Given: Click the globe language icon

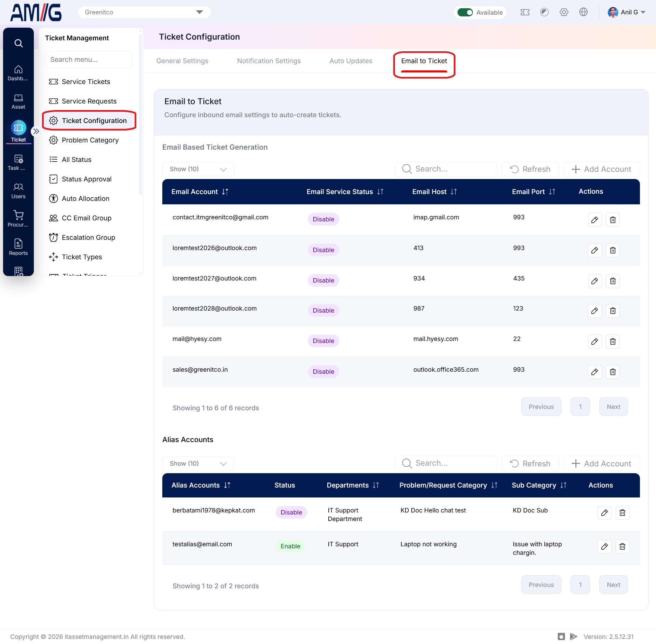Looking at the screenshot, I should pyautogui.click(x=583, y=12).
